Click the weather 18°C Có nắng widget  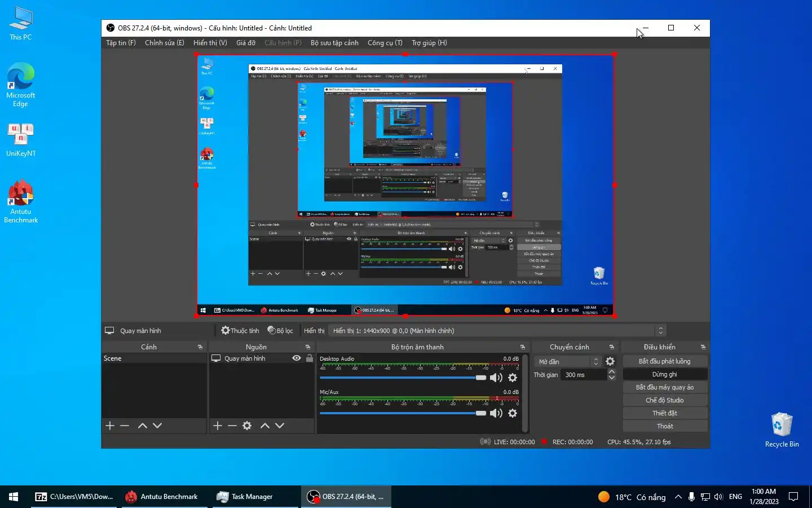coord(632,497)
